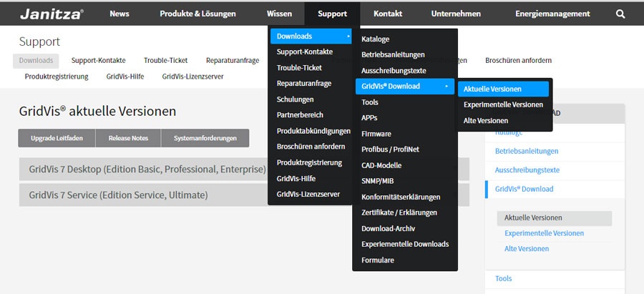Image resolution: width=644 pixels, height=294 pixels.
Task: Choose Broschüren anfordern in dropdown menu
Action: tap(311, 147)
